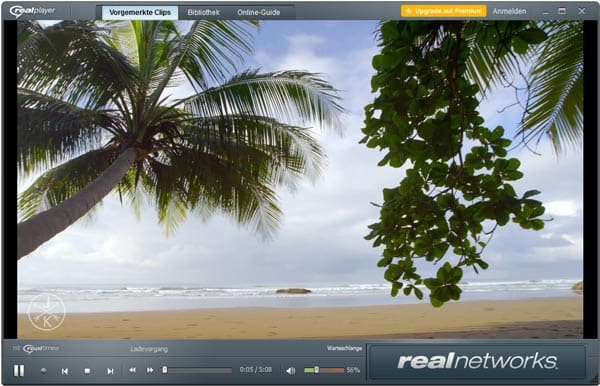Image resolution: width=600 pixels, height=386 pixels.
Task: Click the playing beach video area
Action: [300, 179]
